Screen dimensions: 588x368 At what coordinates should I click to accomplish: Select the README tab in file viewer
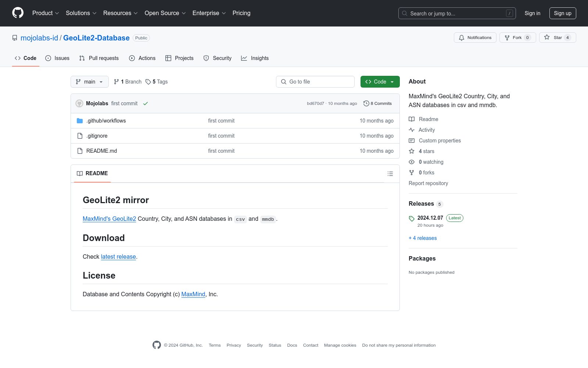coord(92,173)
